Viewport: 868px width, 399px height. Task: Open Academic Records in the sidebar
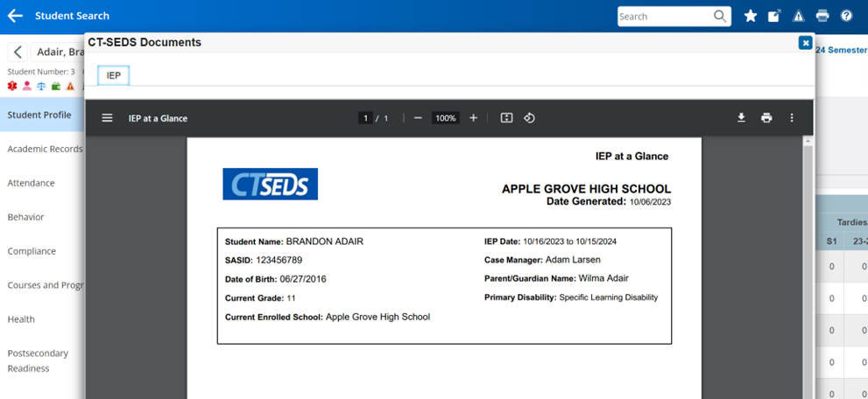45,149
